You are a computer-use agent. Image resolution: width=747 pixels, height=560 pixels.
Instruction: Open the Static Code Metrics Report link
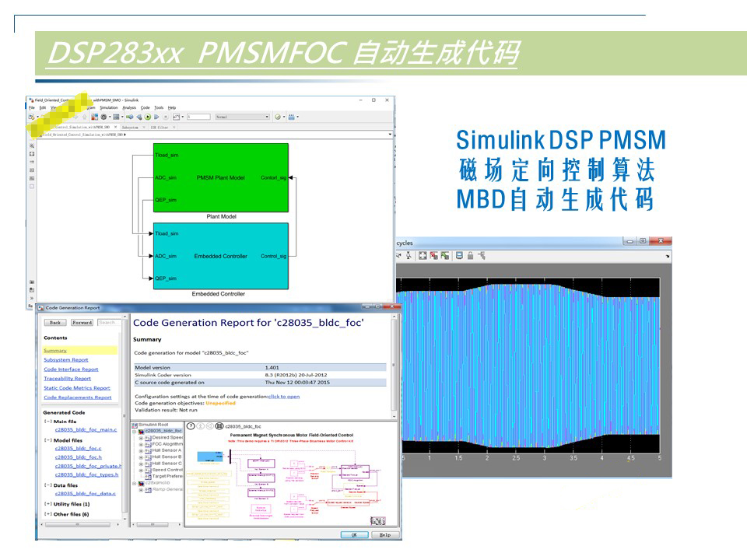coord(77,387)
